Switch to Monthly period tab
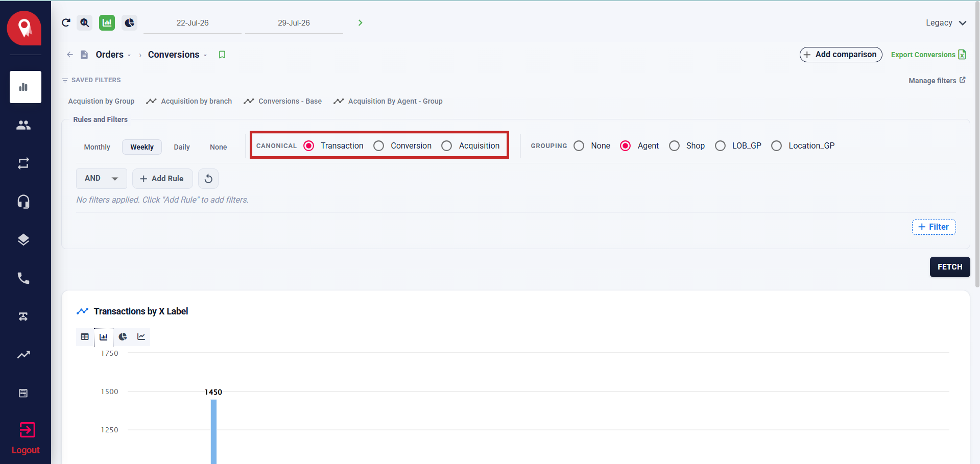 (97, 147)
